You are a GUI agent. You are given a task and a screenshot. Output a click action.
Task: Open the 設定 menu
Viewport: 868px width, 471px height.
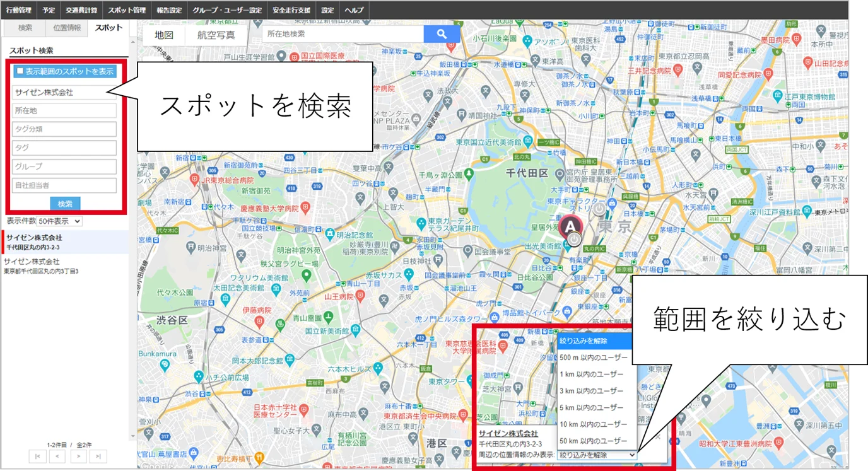327,10
